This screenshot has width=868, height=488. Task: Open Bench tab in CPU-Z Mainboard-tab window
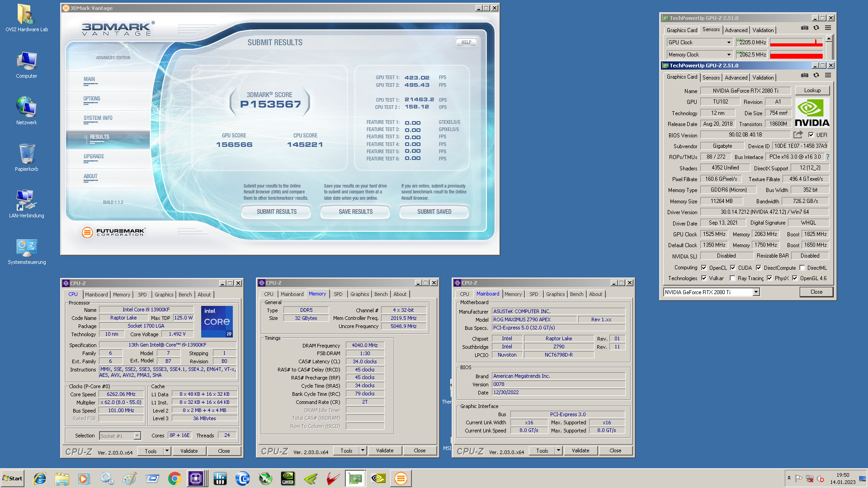576,294
